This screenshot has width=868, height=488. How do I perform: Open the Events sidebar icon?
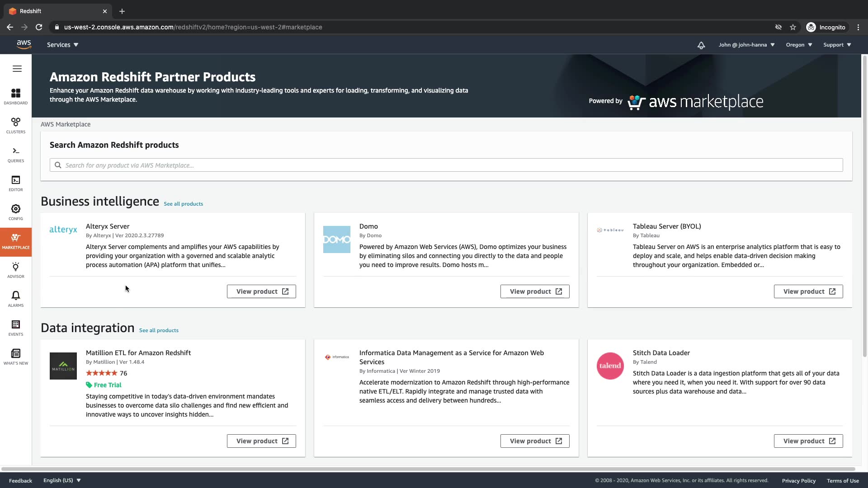click(16, 328)
